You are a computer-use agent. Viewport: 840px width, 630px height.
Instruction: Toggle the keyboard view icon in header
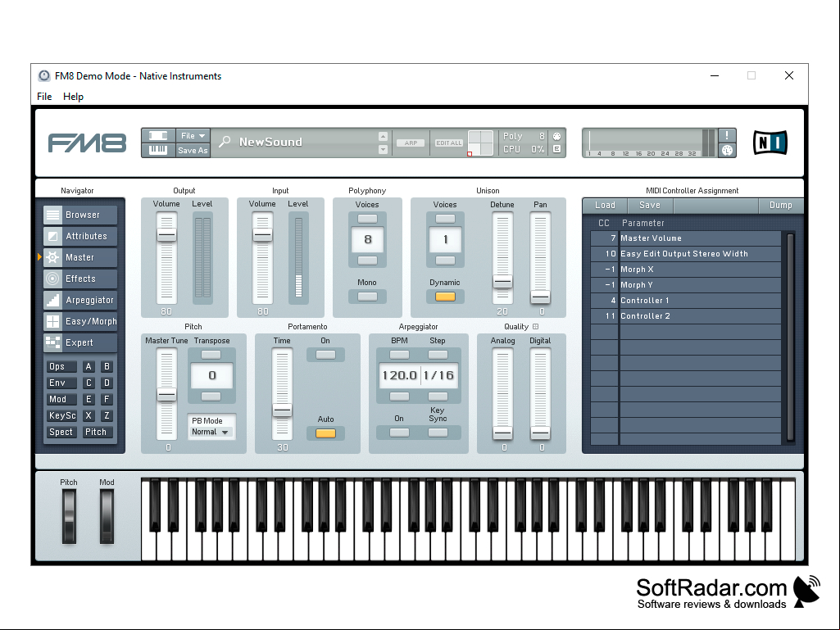point(158,150)
